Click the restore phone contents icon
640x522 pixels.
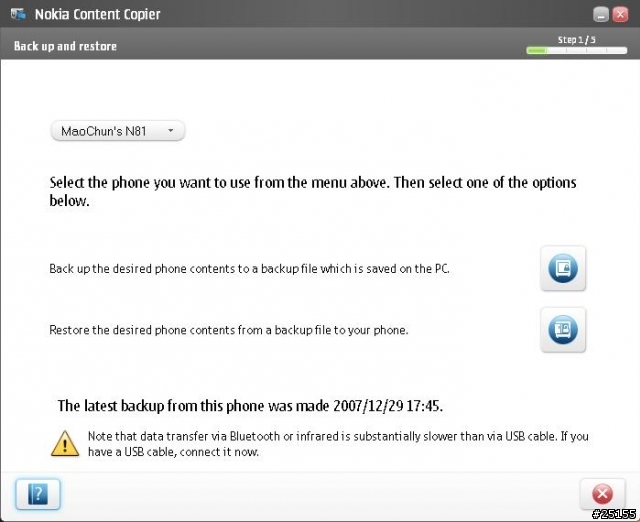point(563,329)
